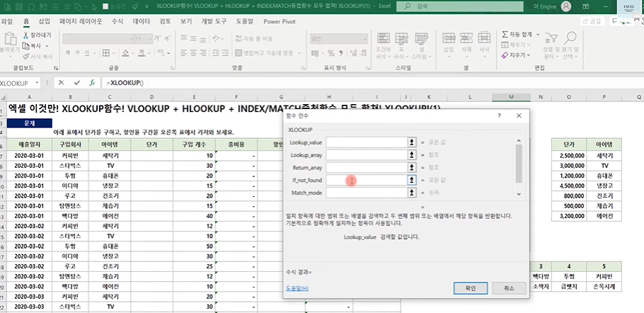The image size is (644, 313).
Task: Click the Return_array input field
Action: (366, 168)
